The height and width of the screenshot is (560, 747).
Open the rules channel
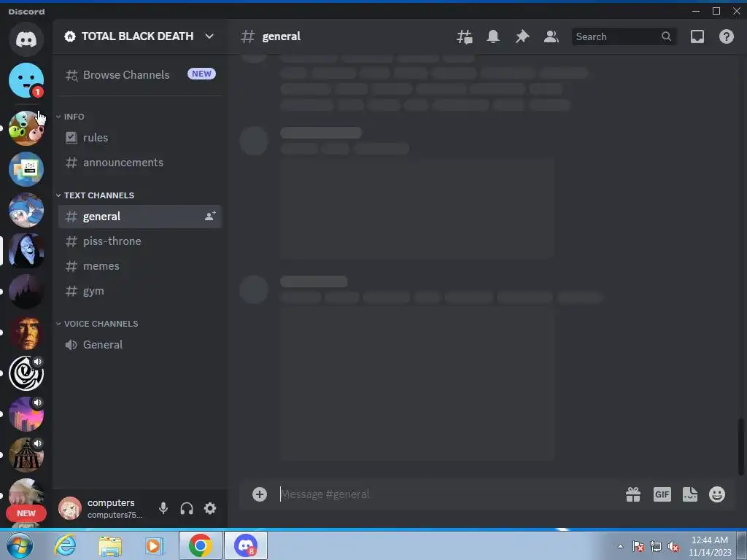tap(140, 138)
